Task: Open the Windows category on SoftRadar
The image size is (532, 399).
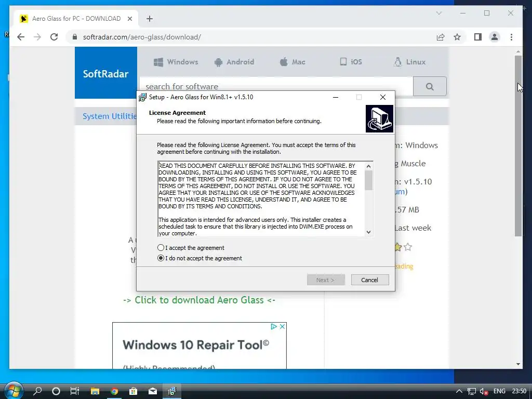Action: tap(176, 62)
